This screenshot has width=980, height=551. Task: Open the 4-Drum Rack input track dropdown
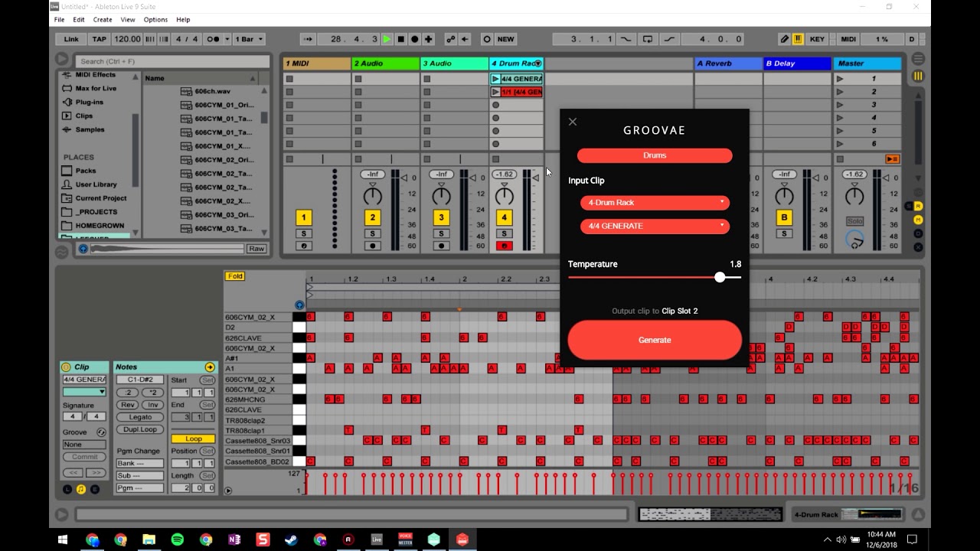(655, 203)
